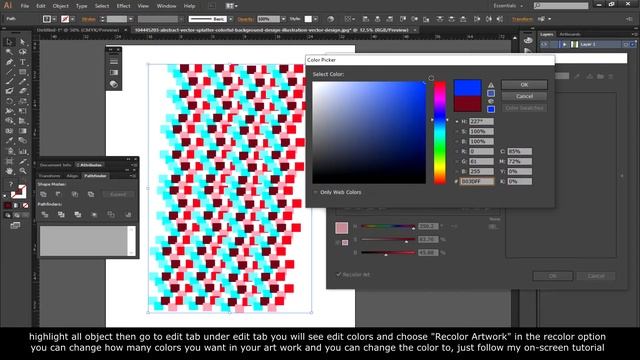
Task: Select the S saturation radio button
Action: click(x=457, y=131)
